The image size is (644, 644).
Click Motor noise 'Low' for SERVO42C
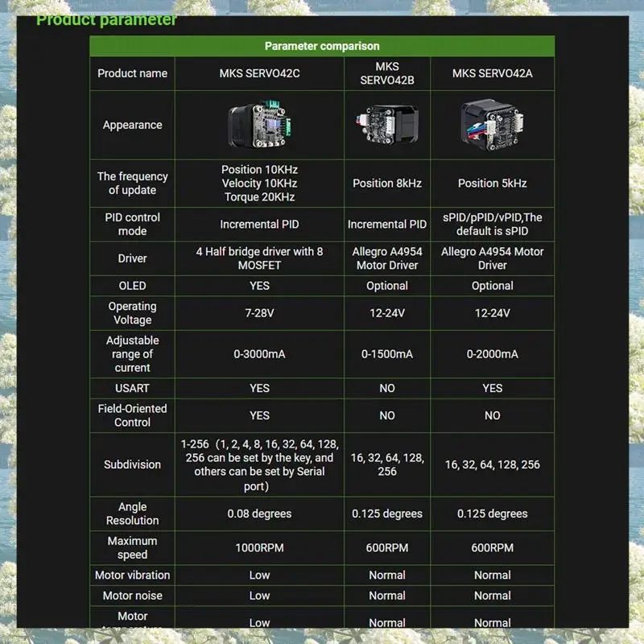coord(259,596)
